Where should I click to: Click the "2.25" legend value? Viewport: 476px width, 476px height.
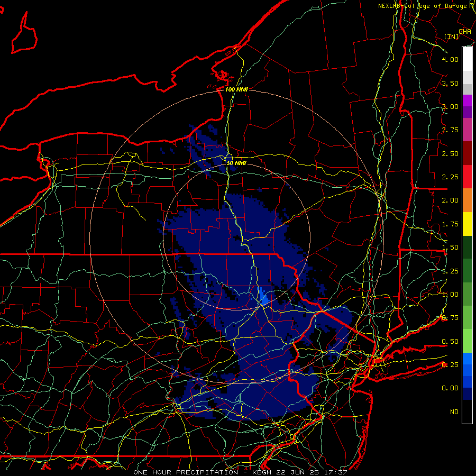(450, 177)
